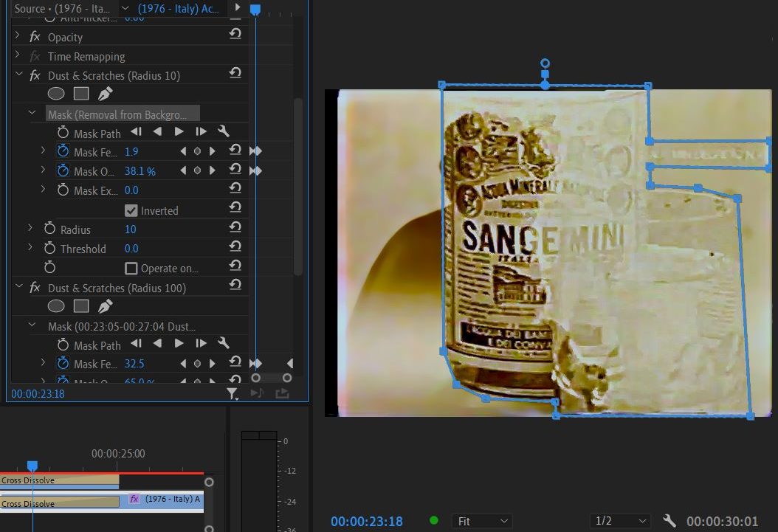Open source clip dropdown arrow in Effect Controls
778x532 pixels.
click(125, 8)
